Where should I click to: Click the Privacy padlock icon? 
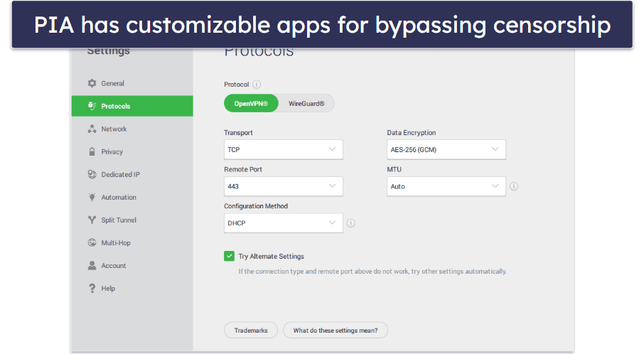point(92,151)
